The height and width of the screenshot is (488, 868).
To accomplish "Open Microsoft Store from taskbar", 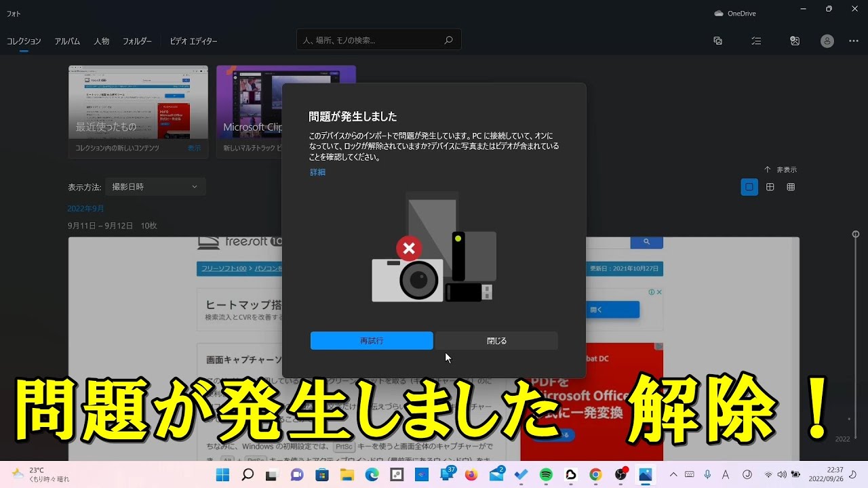I will pyautogui.click(x=322, y=474).
